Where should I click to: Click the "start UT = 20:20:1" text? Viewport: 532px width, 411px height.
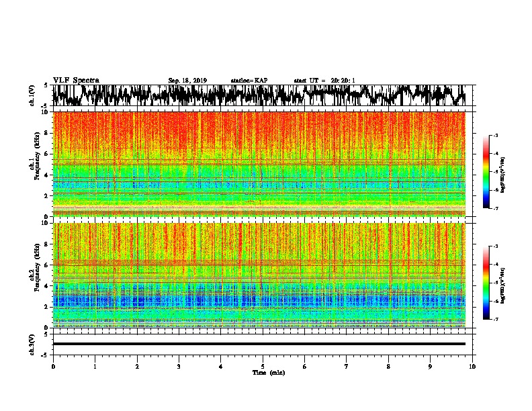[x=324, y=81]
